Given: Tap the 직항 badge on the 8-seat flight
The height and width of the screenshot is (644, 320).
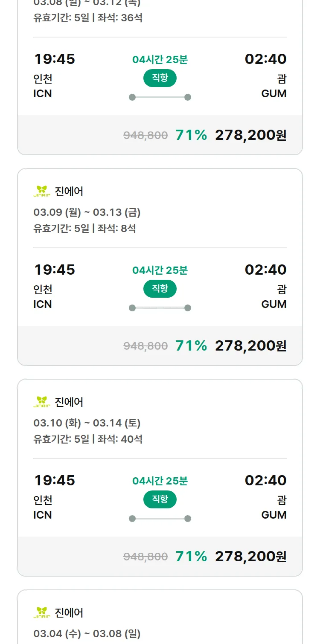Looking at the screenshot, I should [x=160, y=289].
